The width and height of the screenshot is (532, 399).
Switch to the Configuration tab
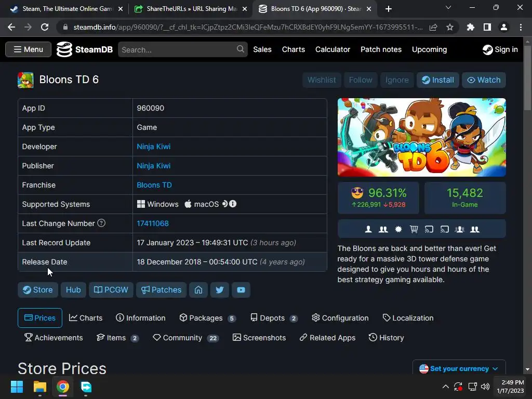click(x=340, y=318)
